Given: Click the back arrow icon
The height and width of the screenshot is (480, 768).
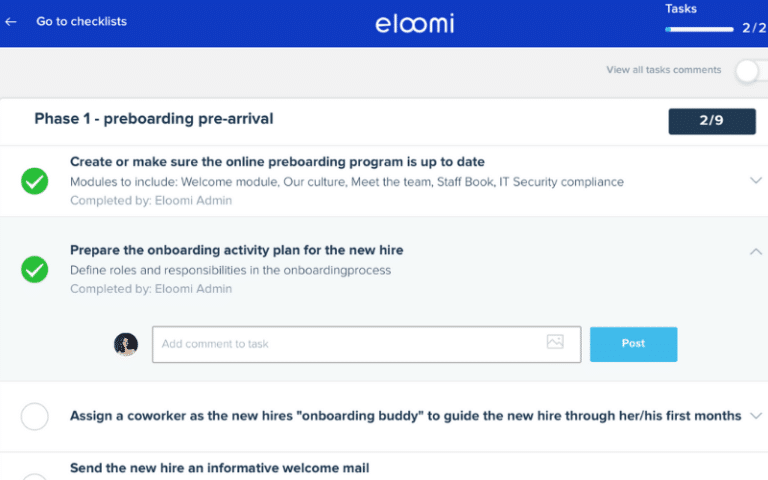Looking at the screenshot, I should click(11, 22).
